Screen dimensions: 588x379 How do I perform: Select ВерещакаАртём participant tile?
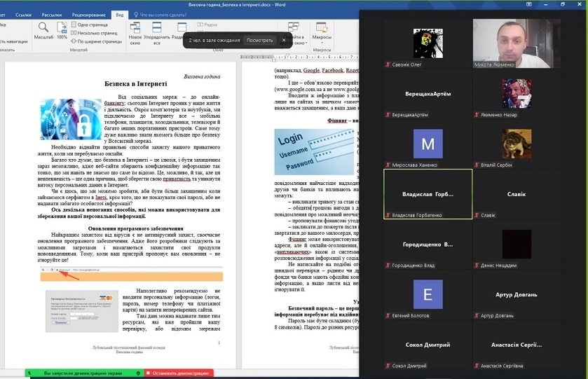pyautogui.click(x=428, y=94)
